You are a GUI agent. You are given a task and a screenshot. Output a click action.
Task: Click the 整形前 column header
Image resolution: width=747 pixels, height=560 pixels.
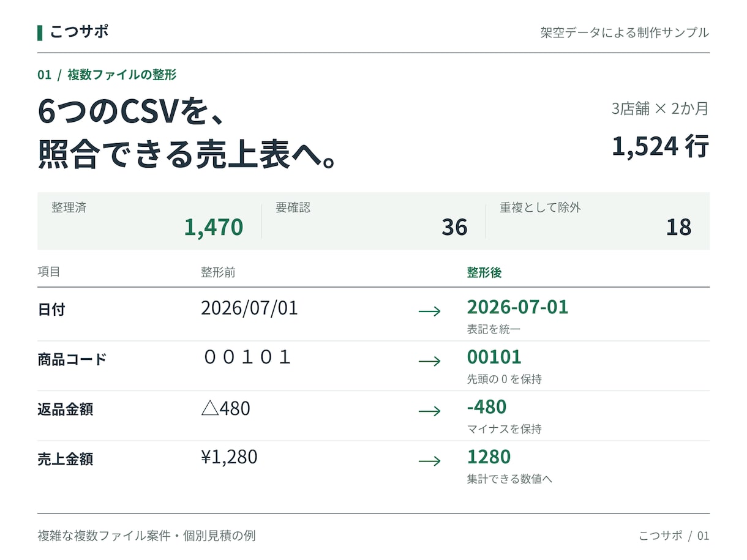[218, 272]
